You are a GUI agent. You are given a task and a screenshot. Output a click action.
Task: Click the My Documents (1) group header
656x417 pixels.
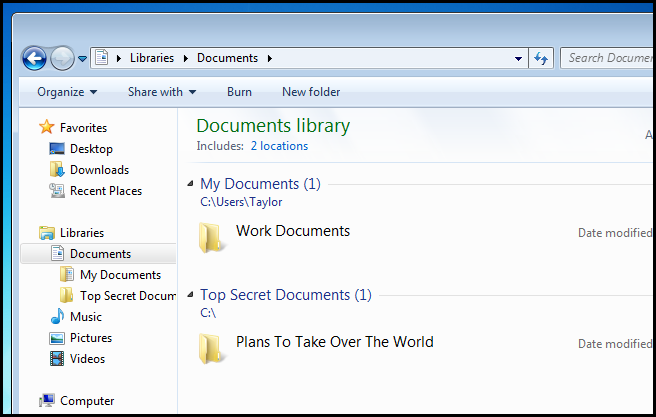tap(260, 184)
